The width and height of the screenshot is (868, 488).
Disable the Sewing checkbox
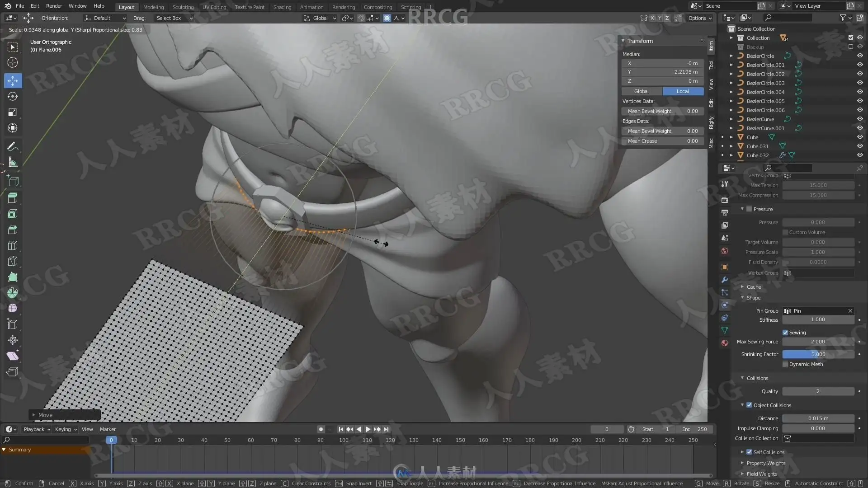[x=785, y=333]
